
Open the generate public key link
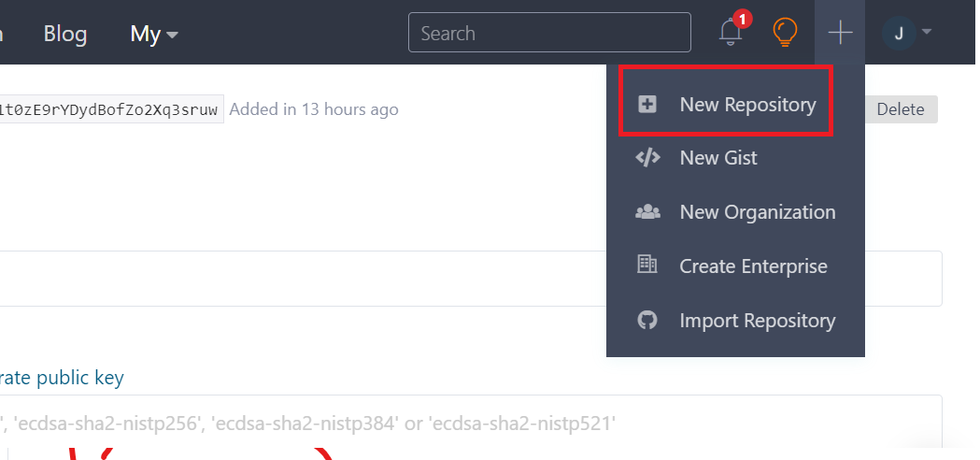[x=62, y=378]
